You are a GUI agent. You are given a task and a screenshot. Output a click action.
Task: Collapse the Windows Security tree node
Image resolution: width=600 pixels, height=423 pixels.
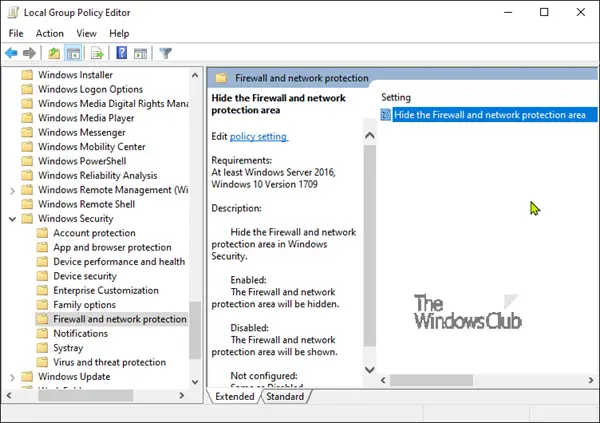click(12, 219)
